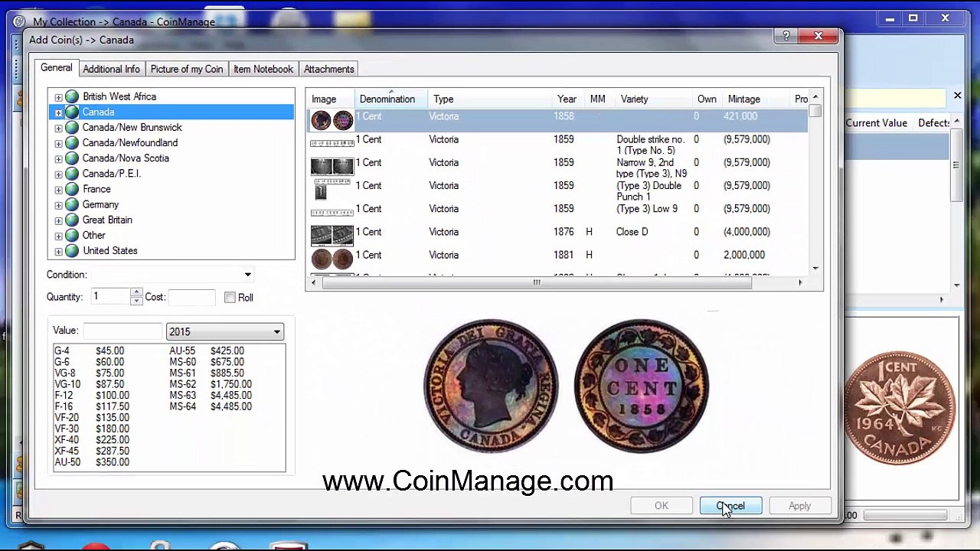This screenshot has height=551, width=980.
Task: Click the MS-62 $1,750.00 value entry
Action: click(x=211, y=384)
